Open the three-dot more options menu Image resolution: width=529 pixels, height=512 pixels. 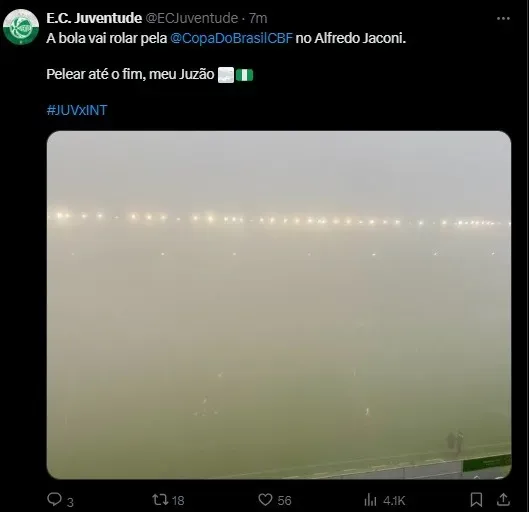[503, 19]
